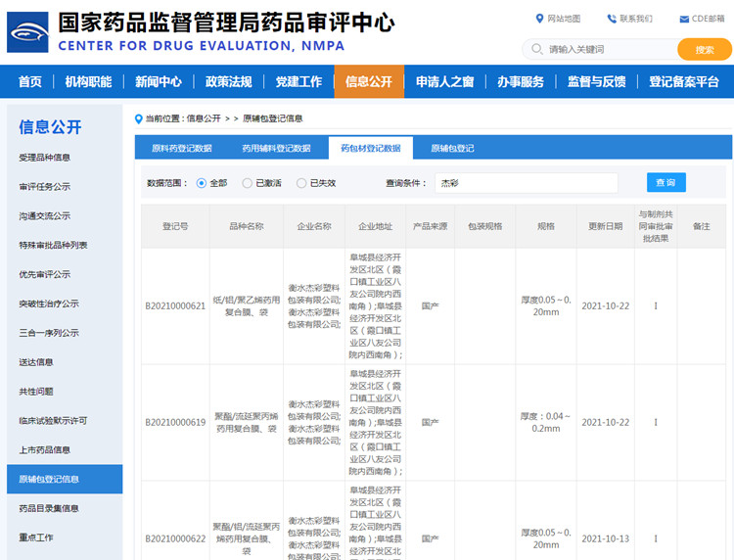Open 受理品种信息 in sidebar
734x560 pixels.
pyautogui.click(x=44, y=158)
